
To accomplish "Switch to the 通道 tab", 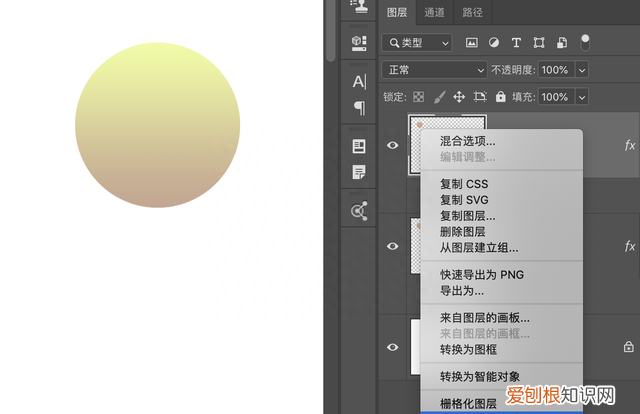I will click(x=434, y=13).
